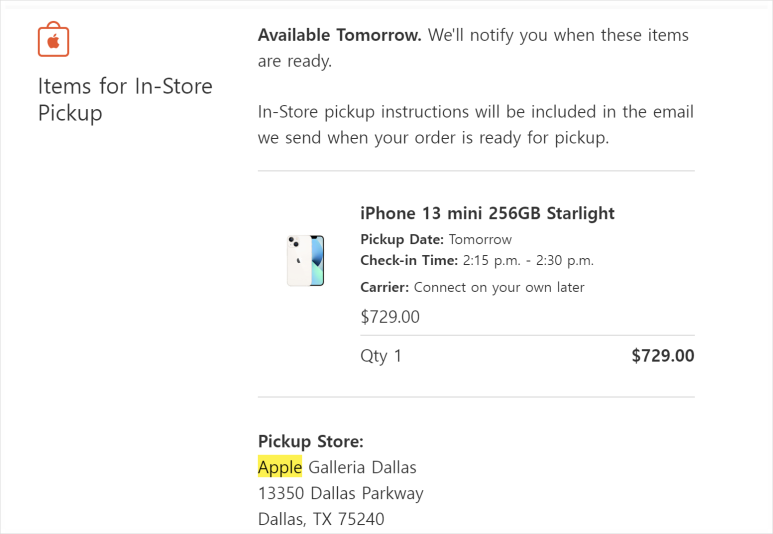Click the Carrier Connect on your own later text
Image resolution: width=773 pixels, height=534 pixels.
pyautogui.click(x=472, y=287)
